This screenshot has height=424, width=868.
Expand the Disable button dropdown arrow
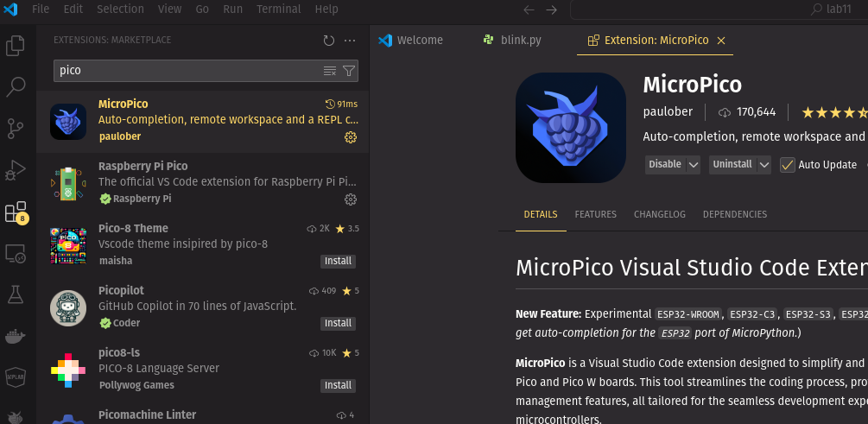click(x=693, y=165)
